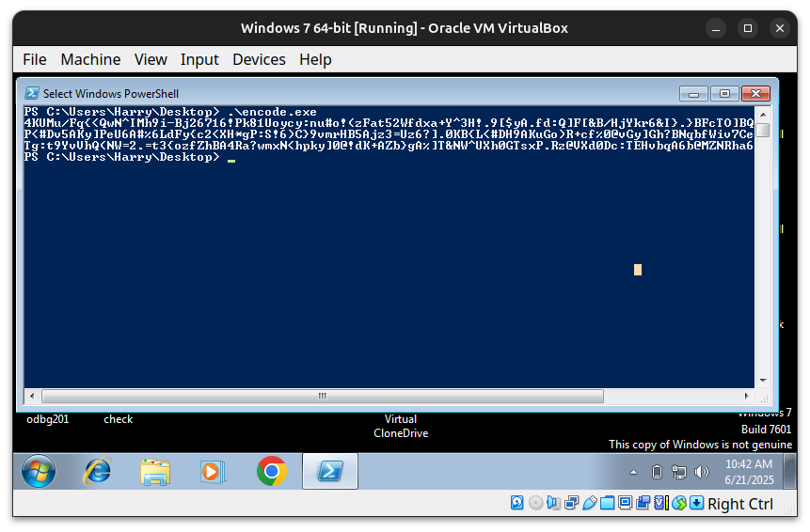Screen dimensions: 810x532
Task: Close the PowerShell window
Action: [755, 93]
